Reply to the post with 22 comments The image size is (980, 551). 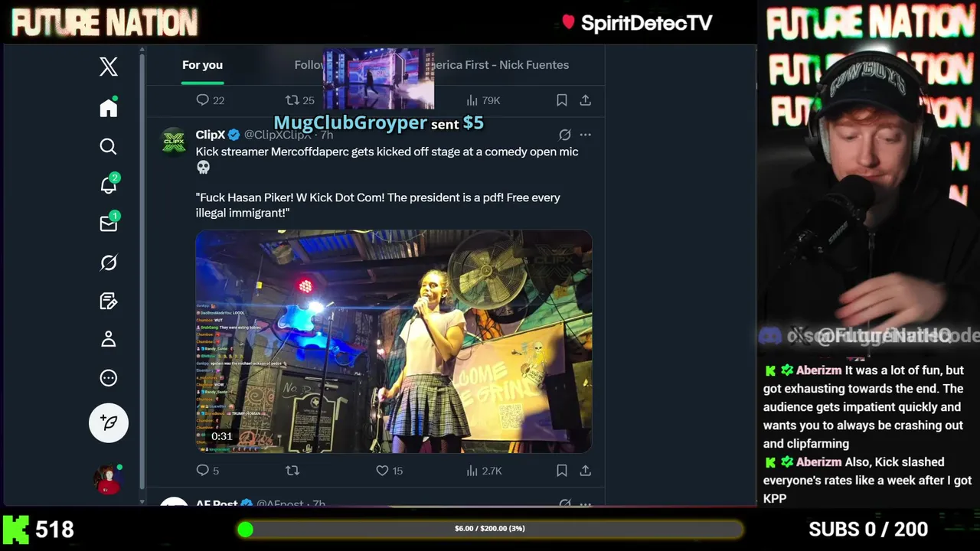pos(210,100)
